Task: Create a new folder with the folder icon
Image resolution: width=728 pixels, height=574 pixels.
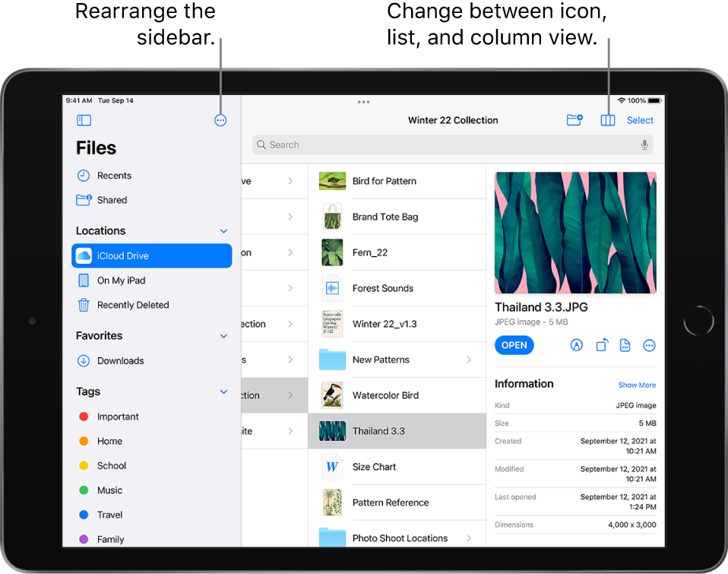Action: tap(574, 120)
